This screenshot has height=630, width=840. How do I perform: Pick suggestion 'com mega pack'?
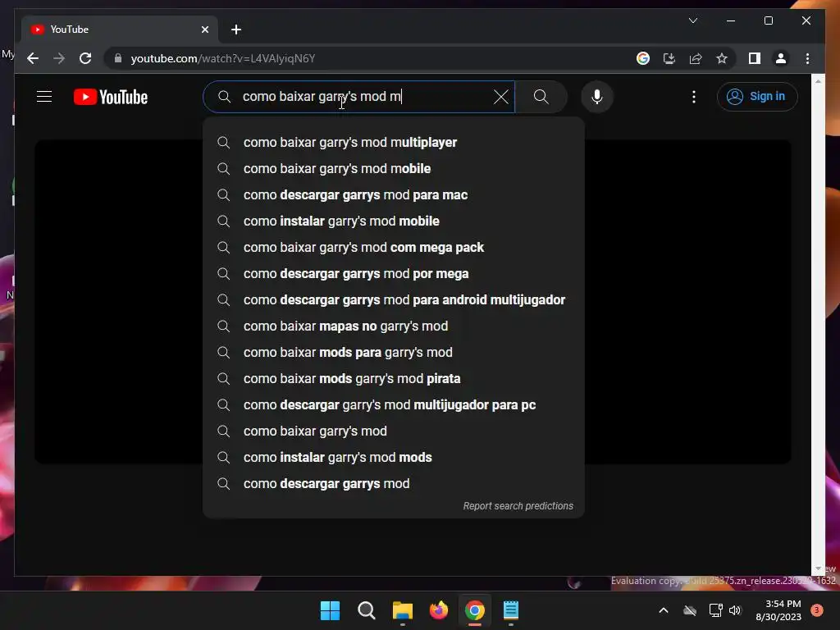pos(393,248)
